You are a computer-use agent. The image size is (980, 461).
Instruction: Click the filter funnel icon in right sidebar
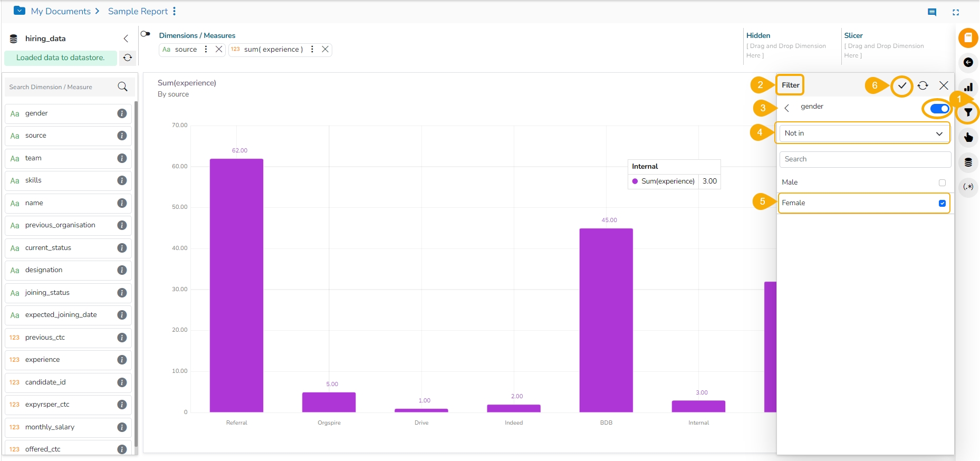click(x=968, y=112)
